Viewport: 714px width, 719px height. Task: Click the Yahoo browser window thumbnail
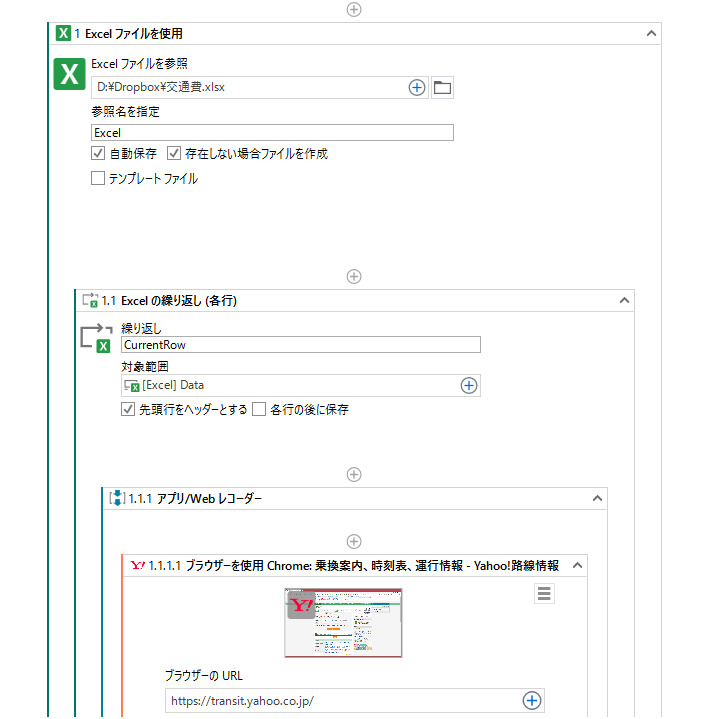343,622
